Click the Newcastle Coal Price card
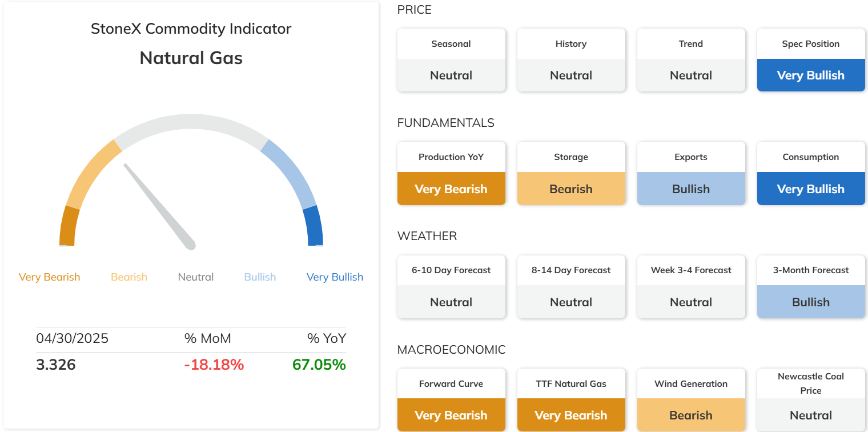 pos(811,399)
